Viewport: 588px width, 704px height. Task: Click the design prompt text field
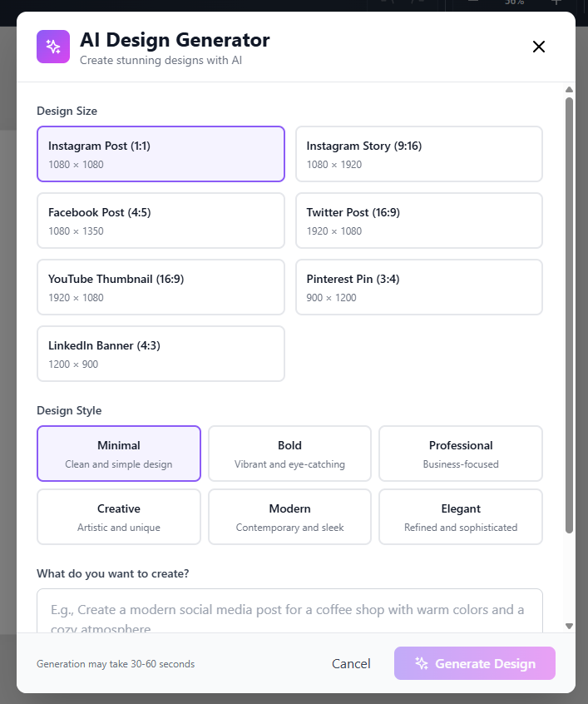(x=289, y=612)
